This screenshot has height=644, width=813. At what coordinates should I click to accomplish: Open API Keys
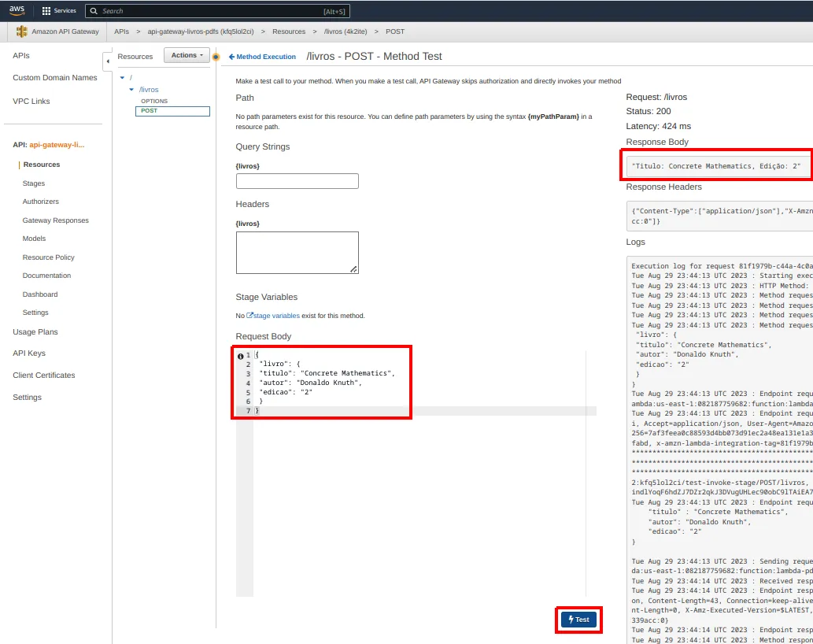[29, 353]
